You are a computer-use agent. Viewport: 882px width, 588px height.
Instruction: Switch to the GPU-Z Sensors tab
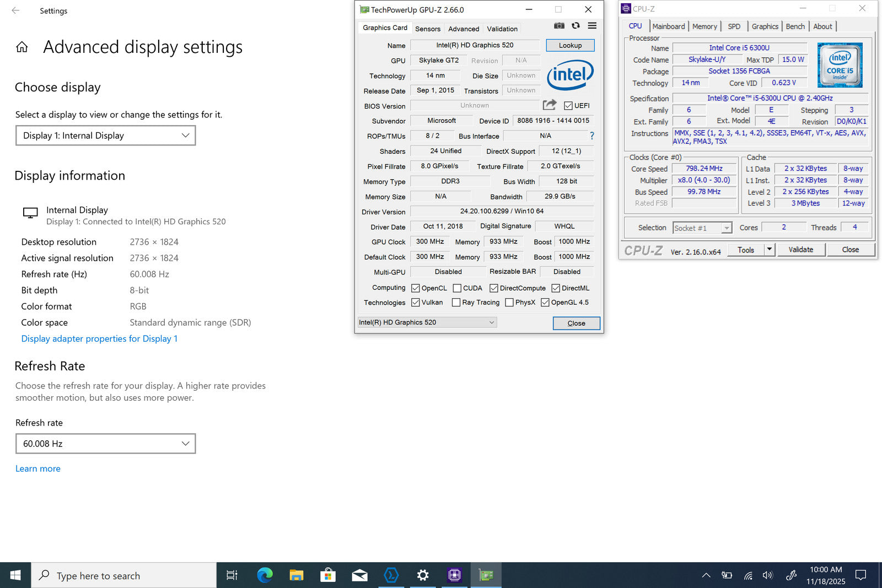click(x=427, y=29)
